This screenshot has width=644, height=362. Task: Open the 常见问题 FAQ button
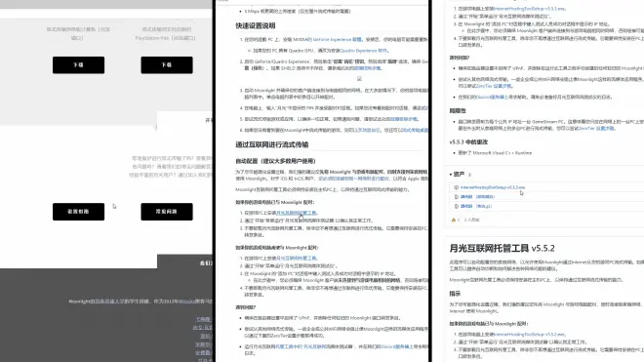[x=167, y=212]
